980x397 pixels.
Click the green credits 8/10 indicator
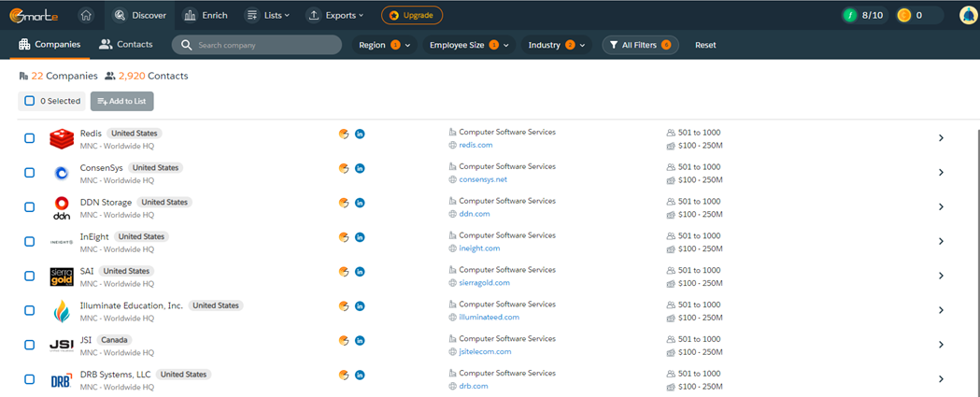click(865, 16)
